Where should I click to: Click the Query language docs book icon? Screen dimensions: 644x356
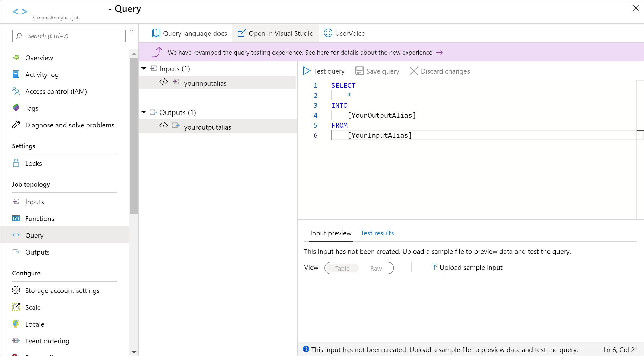tap(156, 33)
